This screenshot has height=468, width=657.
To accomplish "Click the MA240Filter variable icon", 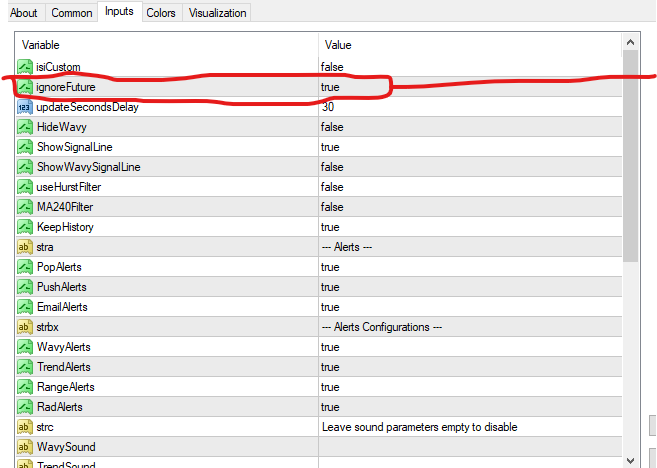I will (x=25, y=207).
